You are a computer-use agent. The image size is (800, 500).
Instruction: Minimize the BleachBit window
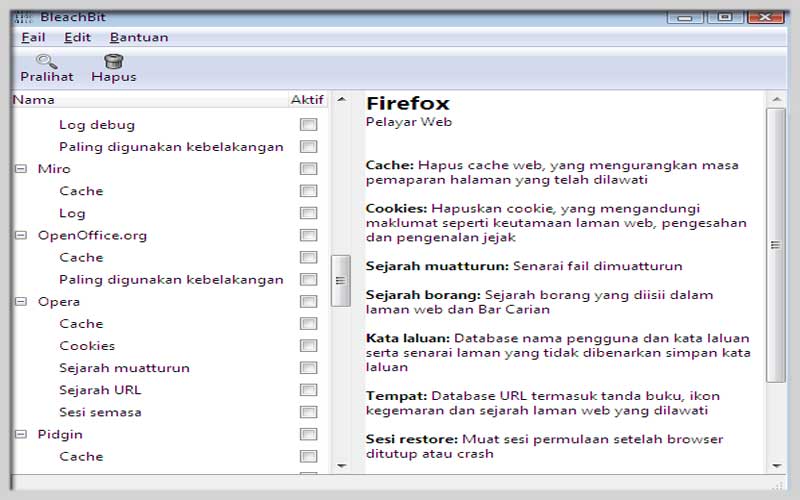point(685,18)
